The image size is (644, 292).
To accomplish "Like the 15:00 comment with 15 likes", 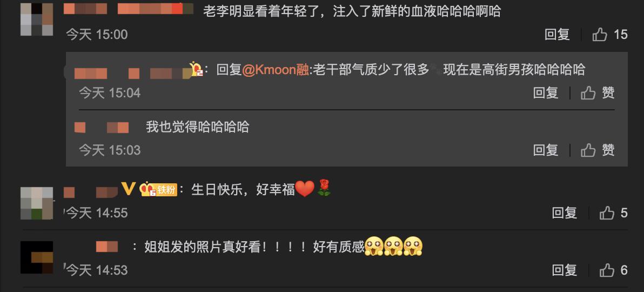I will pyautogui.click(x=610, y=35).
